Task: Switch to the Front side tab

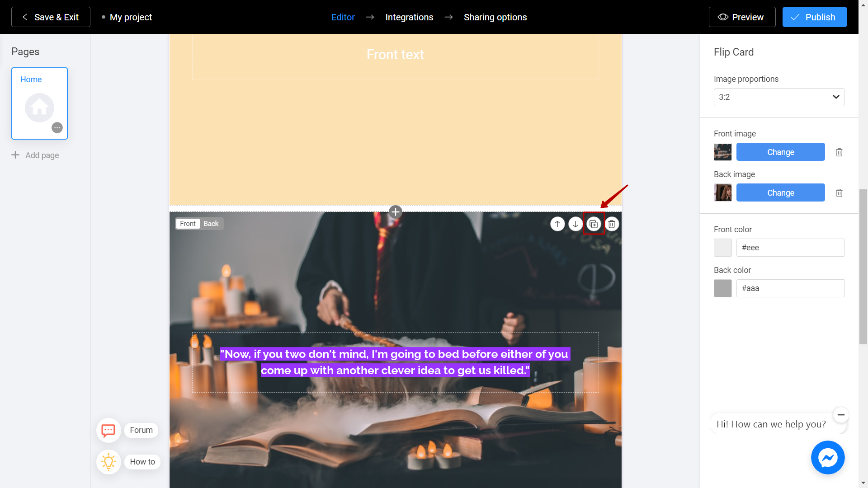Action: coord(188,224)
